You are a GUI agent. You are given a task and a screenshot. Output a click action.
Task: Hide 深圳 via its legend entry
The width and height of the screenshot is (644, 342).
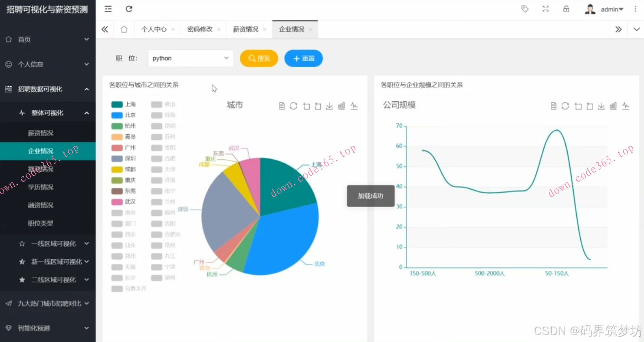(124, 158)
